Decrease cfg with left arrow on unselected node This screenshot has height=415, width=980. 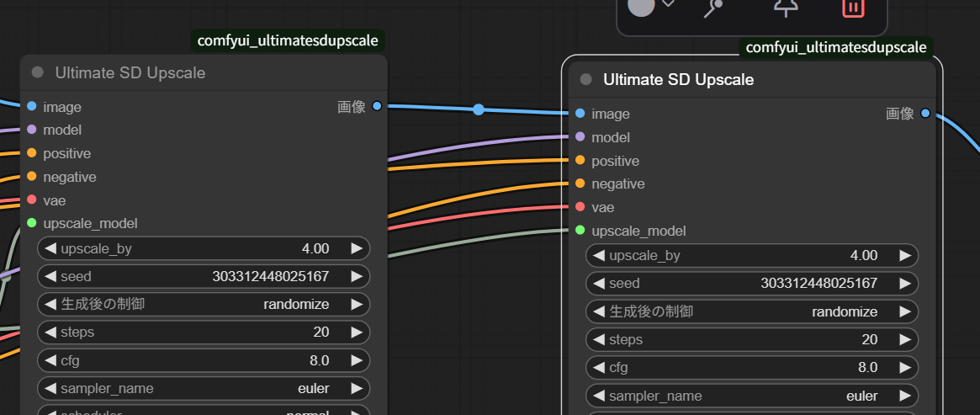click(50, 360)
